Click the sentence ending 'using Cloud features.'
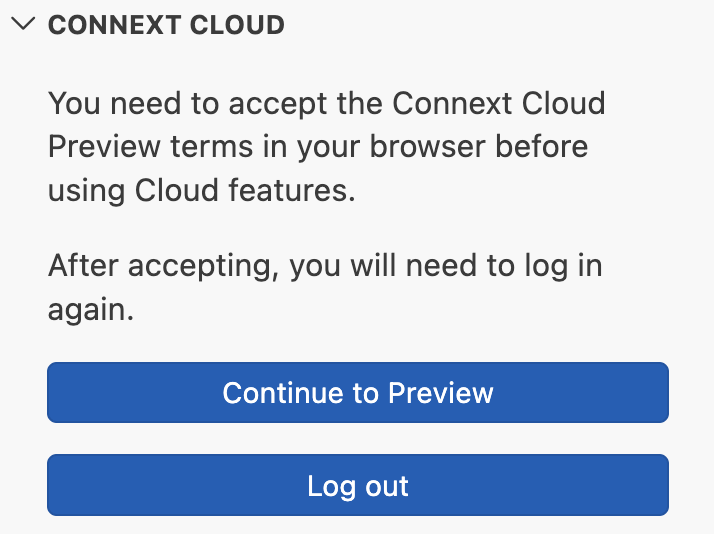This screenshot has height=534, width=714. click(201, 190)
